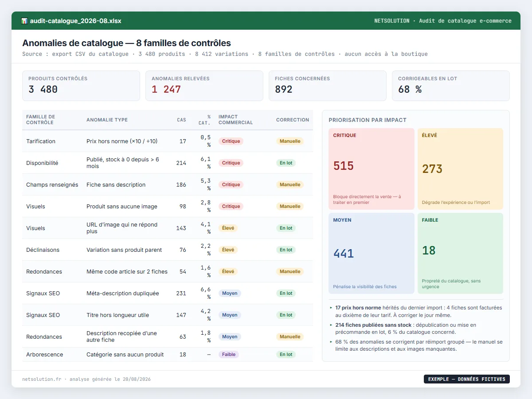Click the 214 cases value
The image size is (532, 399).
pos(181,163)
